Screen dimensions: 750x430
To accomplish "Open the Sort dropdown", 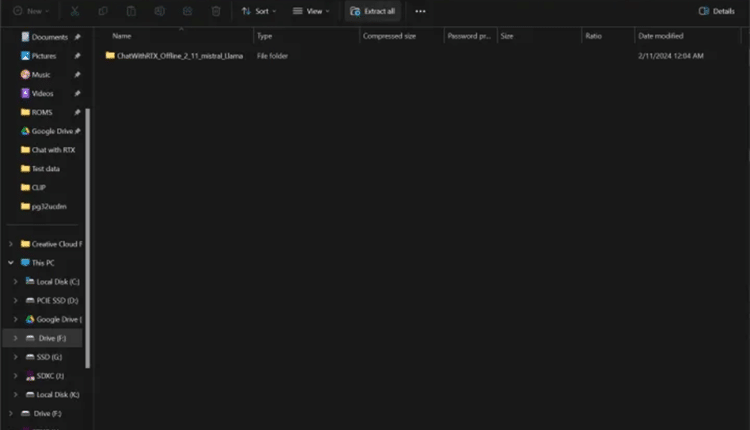I will click(x=259, y=11).
